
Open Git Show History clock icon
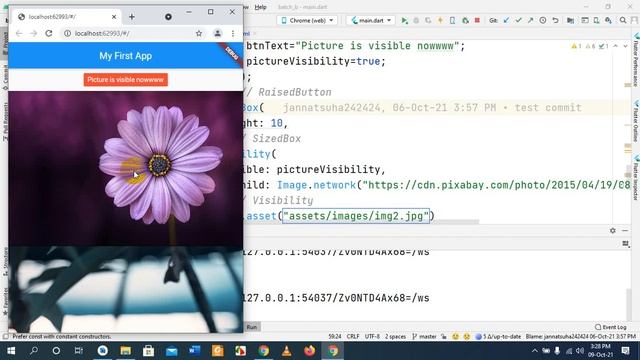point(542,20)
